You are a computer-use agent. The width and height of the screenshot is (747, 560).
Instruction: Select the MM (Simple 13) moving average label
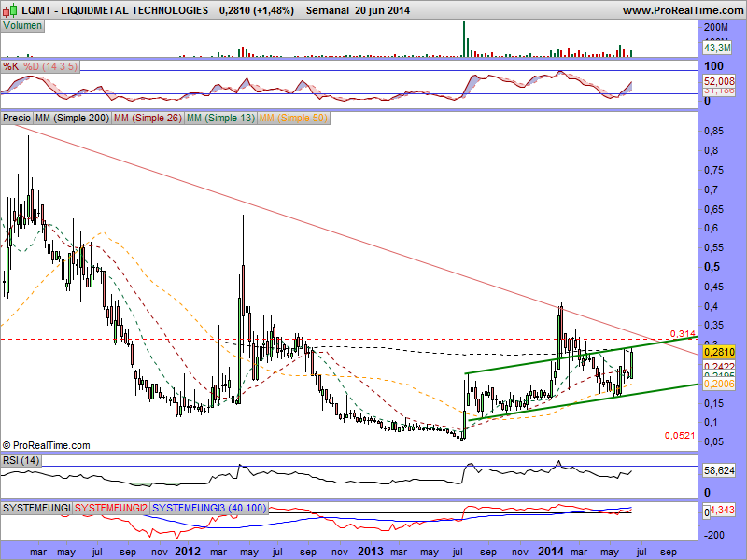[x=220, y=118]
